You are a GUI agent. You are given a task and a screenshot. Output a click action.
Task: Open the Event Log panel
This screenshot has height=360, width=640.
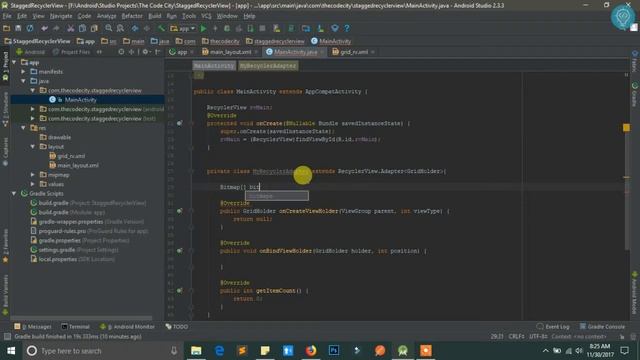point(553,327)
